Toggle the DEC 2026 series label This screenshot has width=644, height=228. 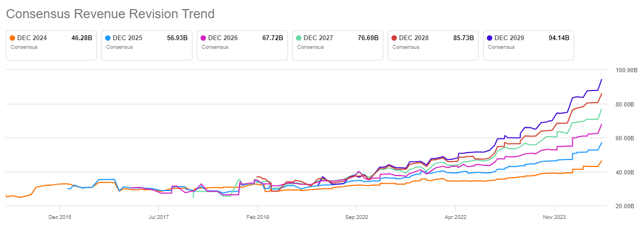[223, 38]
